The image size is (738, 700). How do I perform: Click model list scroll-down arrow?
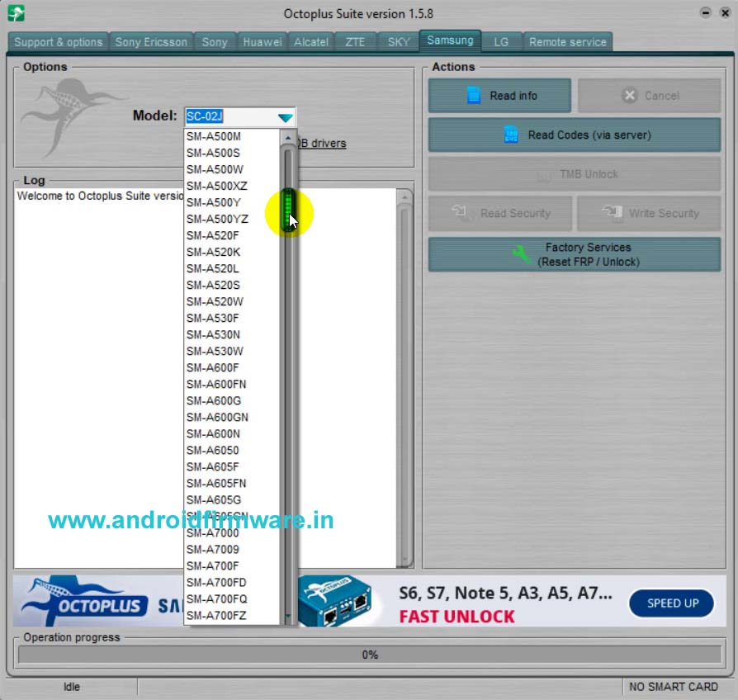point(288,616)
